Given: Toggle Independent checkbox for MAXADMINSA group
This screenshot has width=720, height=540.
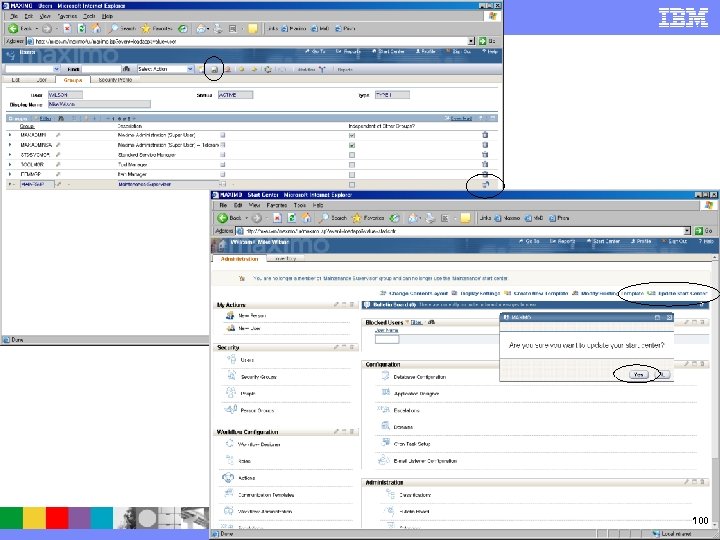Looking at the screenshot, I should (x=352, y=145).
